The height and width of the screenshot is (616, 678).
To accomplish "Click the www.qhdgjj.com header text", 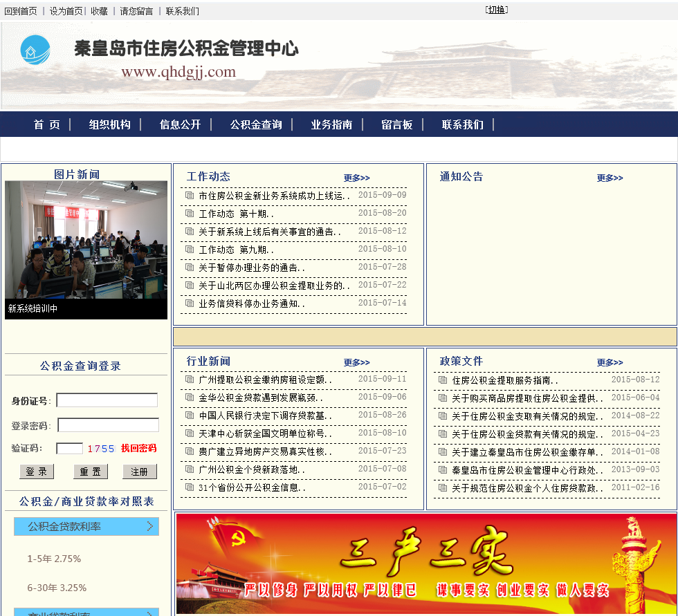I will [x=178, y=72].
